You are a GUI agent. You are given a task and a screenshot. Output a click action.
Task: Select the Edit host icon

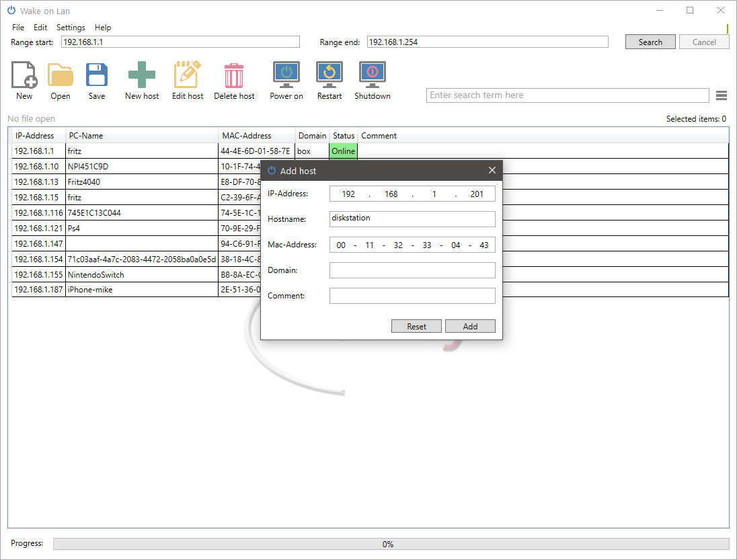click(x=187, y=75)
